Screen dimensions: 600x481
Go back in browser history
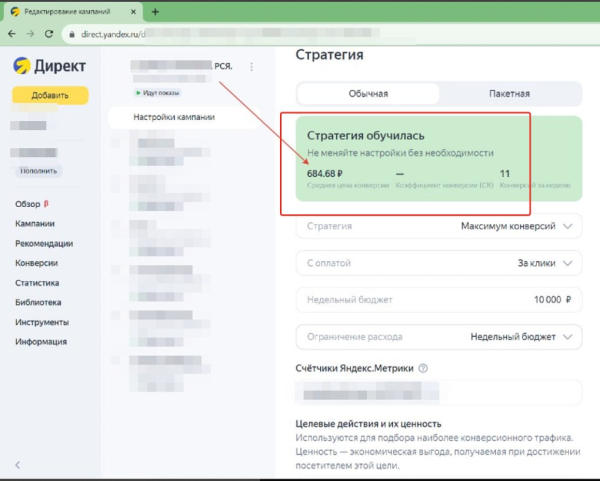(x=12, y=34)
